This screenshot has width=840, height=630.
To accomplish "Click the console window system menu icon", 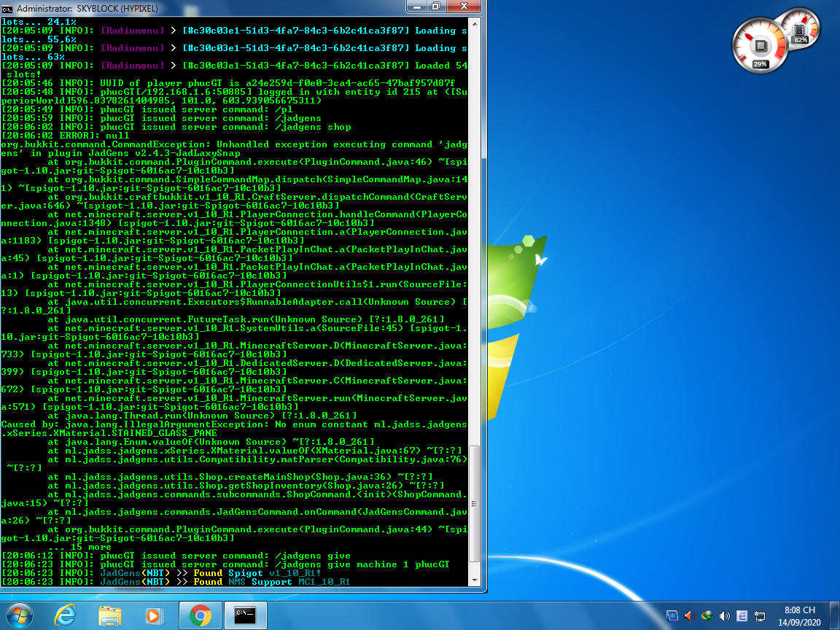I will pyautogui.click(x=7, y=7).
